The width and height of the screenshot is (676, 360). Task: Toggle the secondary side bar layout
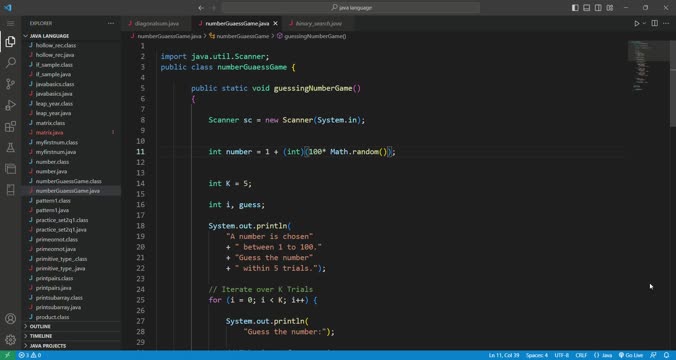598,8
